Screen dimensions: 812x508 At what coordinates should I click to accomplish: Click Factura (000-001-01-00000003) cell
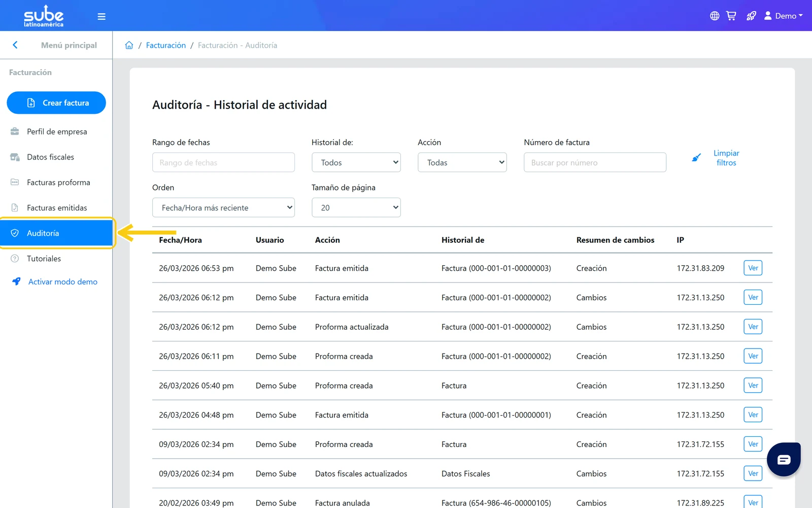point(496,268)
